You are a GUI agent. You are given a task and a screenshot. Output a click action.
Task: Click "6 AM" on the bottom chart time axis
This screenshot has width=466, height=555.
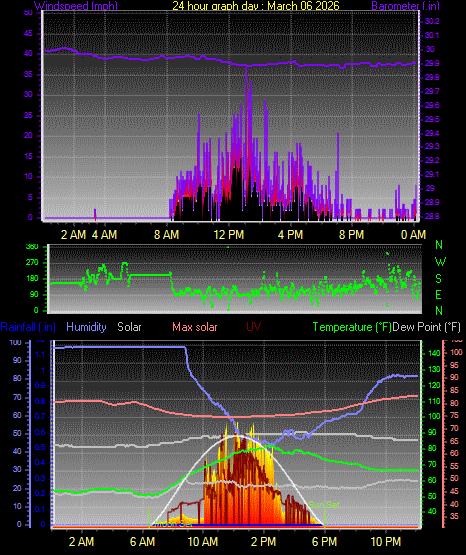click(143, 542)
